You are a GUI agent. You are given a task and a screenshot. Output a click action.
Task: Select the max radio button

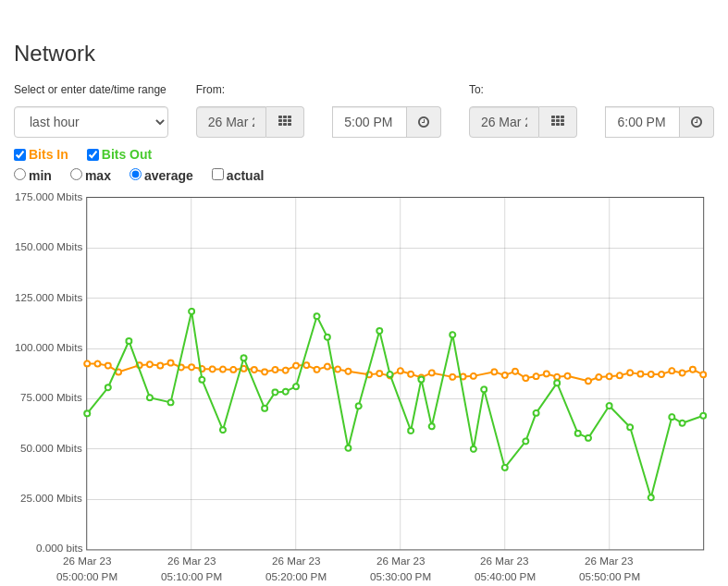click(x=76, y=175)
